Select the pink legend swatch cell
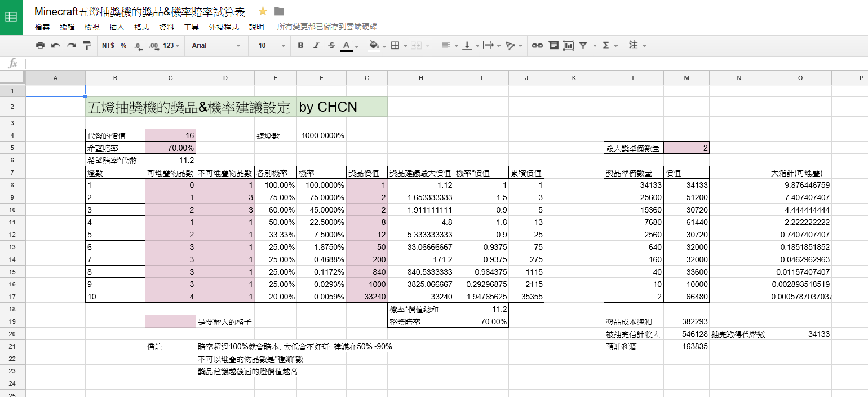The width and height of the screenshot is (868, 397). point(170,321)
